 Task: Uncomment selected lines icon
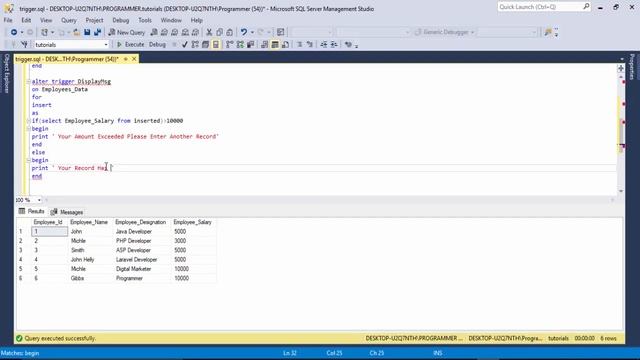(x=309, y=44)
